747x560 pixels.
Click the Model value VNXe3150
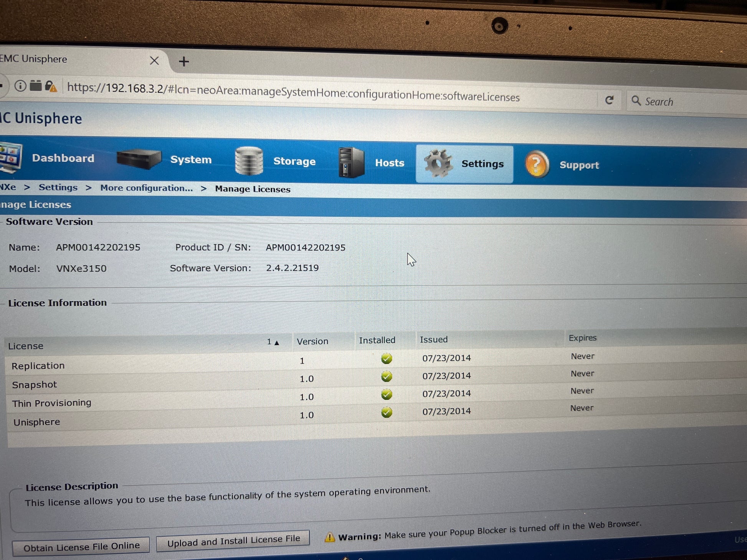click(81, 268)
